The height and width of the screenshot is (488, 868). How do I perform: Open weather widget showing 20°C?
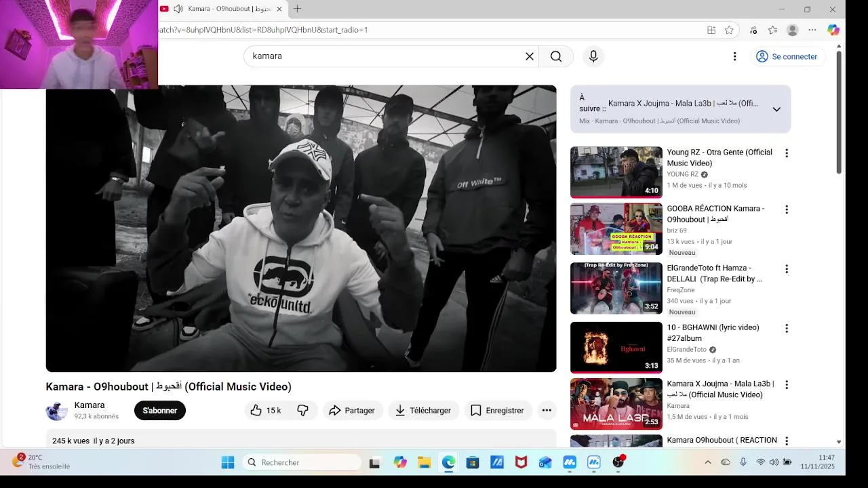pos(42,462)
